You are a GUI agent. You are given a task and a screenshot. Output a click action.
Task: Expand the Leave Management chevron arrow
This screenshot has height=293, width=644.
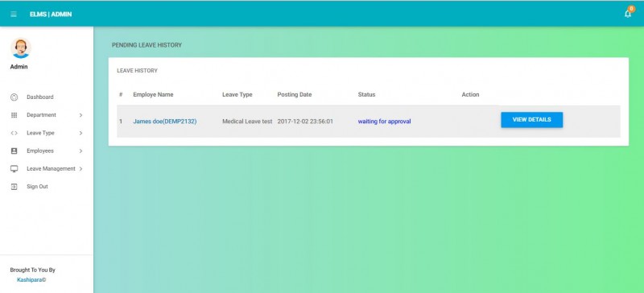pos(81,168)
